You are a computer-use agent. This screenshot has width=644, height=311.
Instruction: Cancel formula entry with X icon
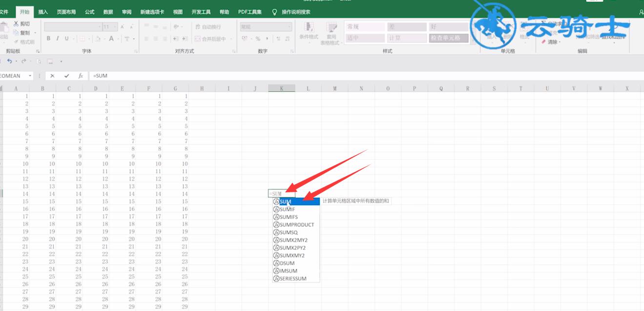tap(52, 76)
